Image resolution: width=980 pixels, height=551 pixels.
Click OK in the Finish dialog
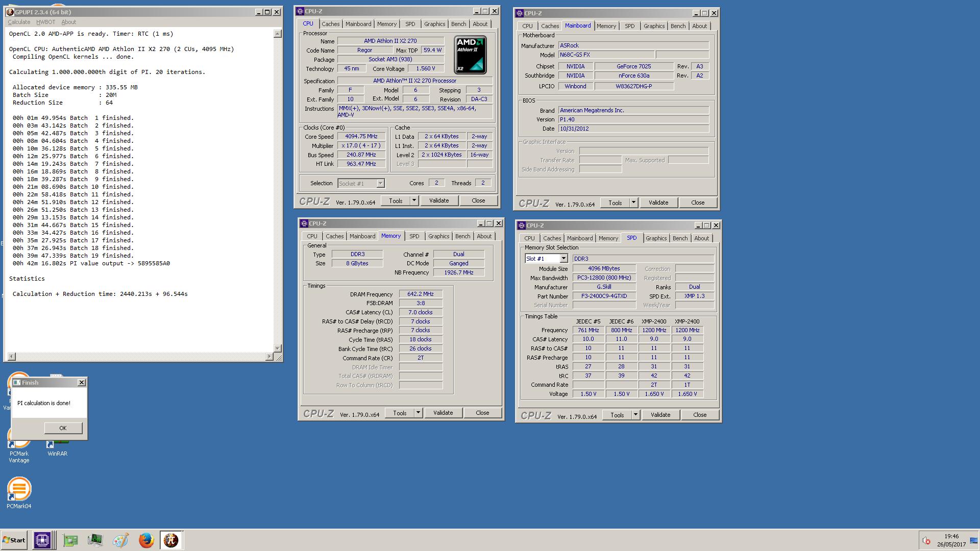63,428
